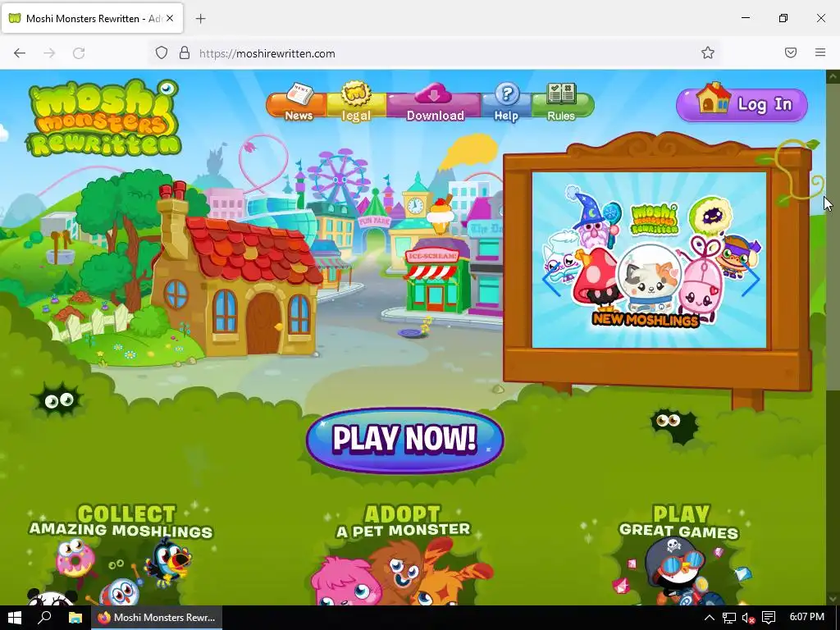Click the page vertical scrollbar thumb
Image resolution: width=840 pixels, height=630 pixels.
[x=833, y=235]
